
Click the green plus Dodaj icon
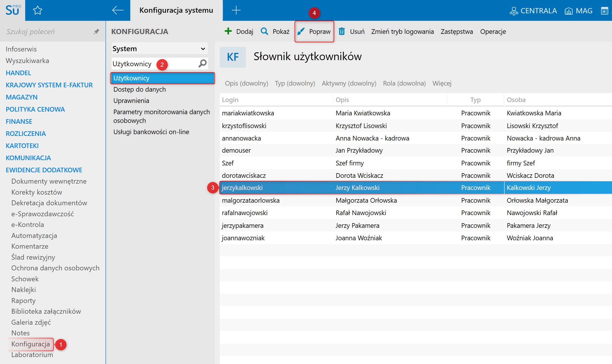click(x=228, y=31)
